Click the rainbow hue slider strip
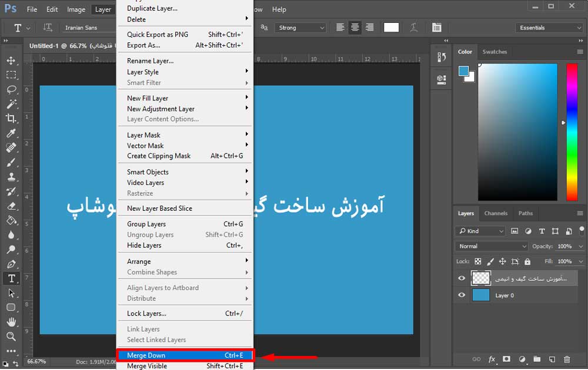 [572, 132]
